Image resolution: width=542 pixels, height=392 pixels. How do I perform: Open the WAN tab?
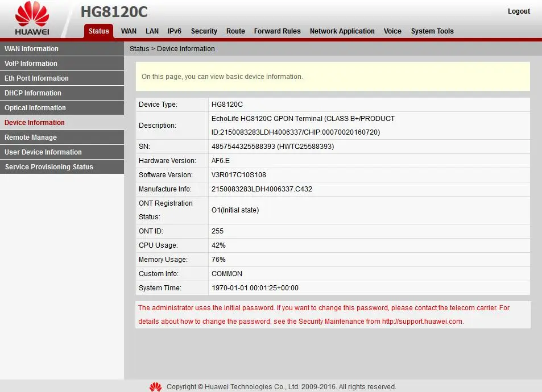click(x=129, y=31)
